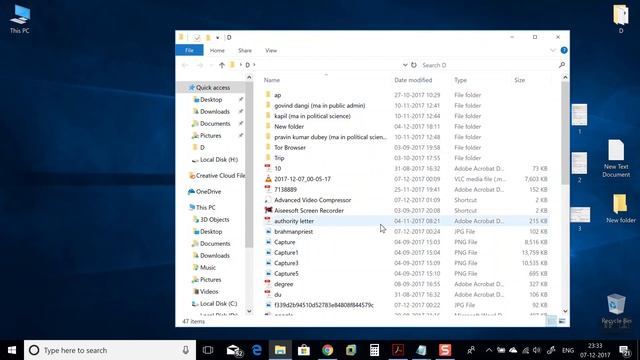Screen dimensions: 640x360
Task: Click the Forward navigation arrow
Action: click(x=200, y=65)
